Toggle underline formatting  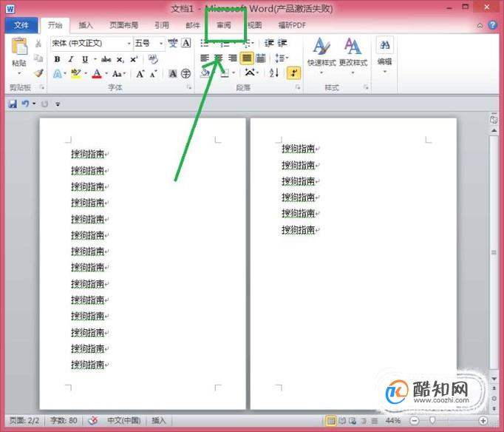[x=85, y=59]
